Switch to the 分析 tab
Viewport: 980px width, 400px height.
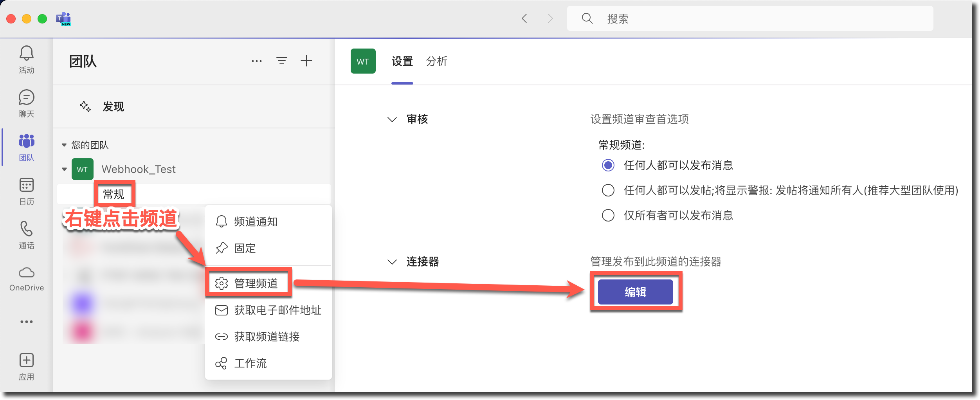point(436,61)
